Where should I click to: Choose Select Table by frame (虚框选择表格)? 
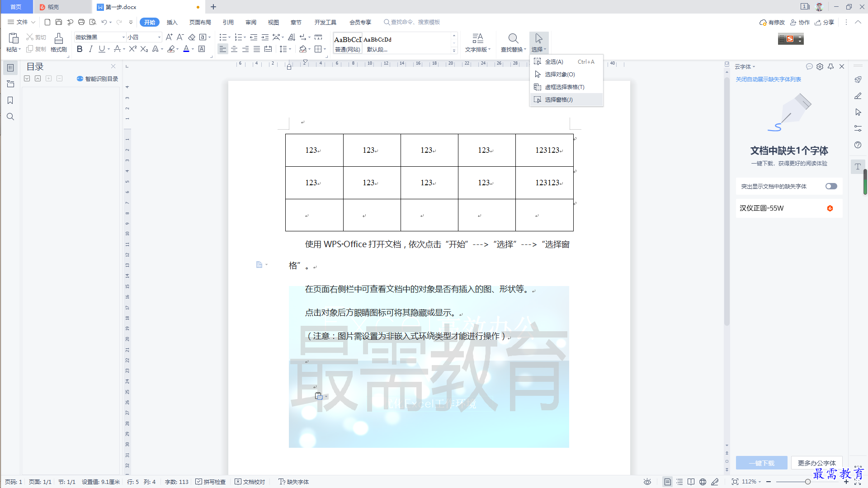click(x=566, y=87)
